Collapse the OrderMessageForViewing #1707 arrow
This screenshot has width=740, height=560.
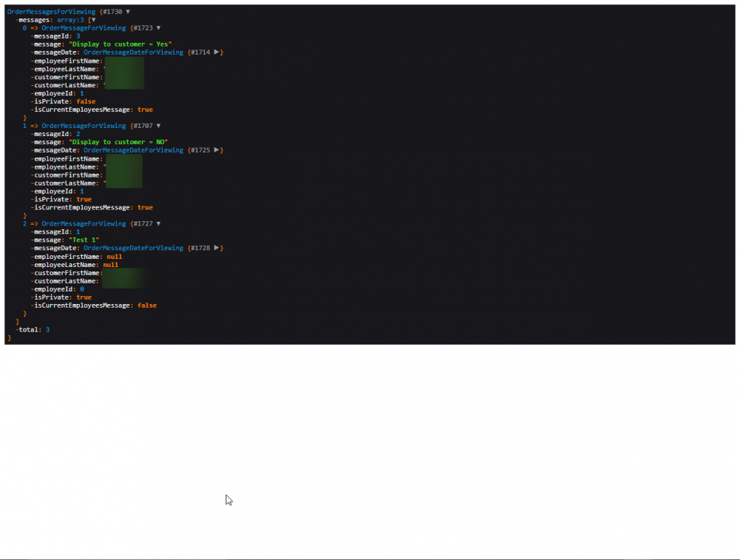pyautogui.click(x=158, y=126)
